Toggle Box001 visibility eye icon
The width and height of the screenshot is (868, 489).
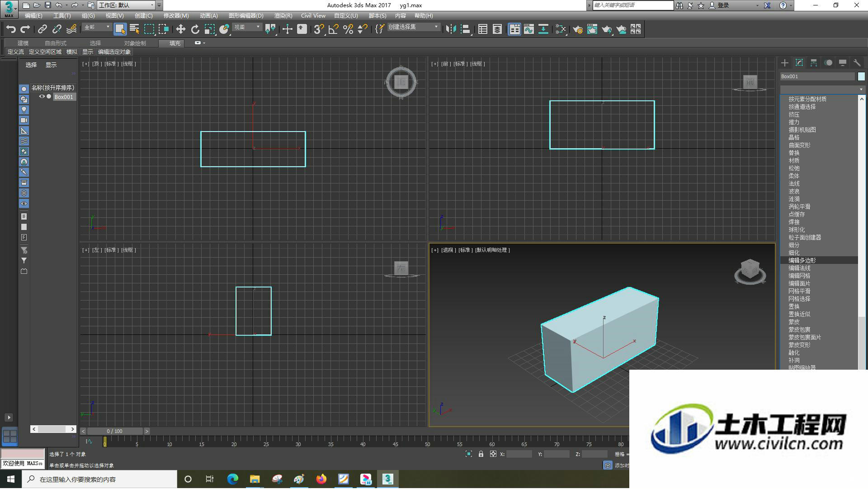click(42, 97)
